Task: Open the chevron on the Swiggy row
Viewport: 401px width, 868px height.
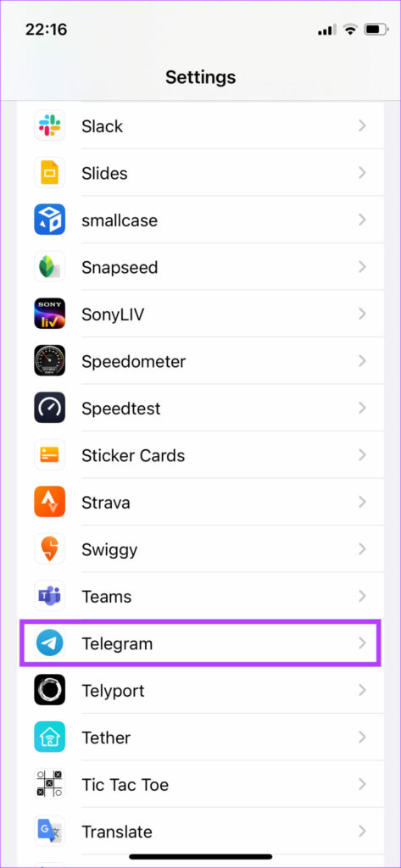Action: 362,549
